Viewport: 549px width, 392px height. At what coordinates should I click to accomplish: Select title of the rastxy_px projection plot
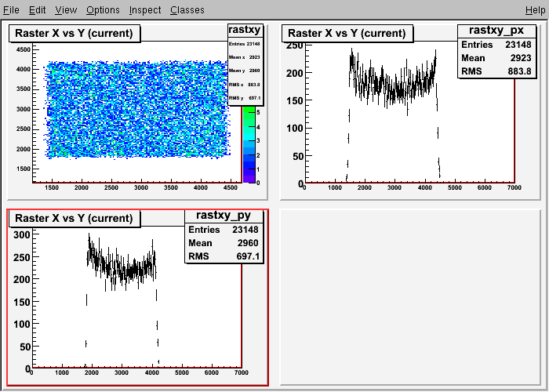click(x=347, y=33)
